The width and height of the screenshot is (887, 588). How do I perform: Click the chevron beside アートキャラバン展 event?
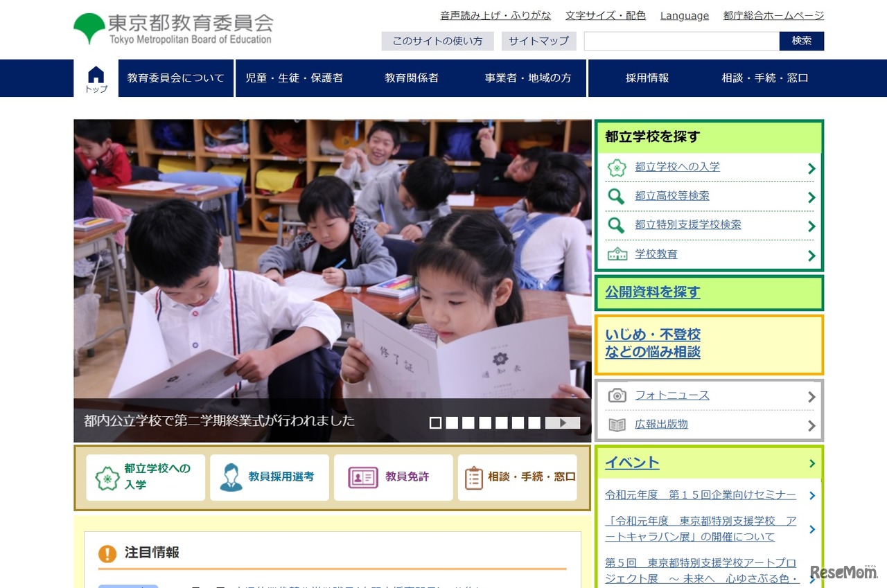(812, 530)
